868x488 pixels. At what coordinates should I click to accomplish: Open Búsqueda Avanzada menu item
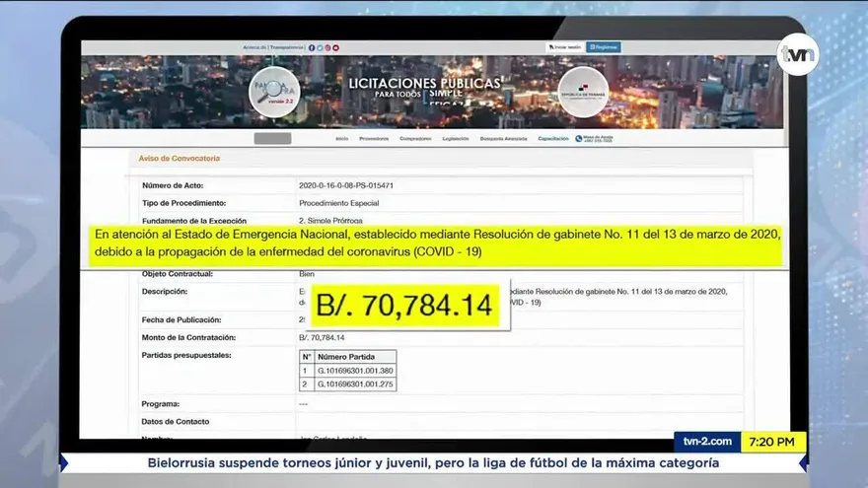tap(503, 138)
